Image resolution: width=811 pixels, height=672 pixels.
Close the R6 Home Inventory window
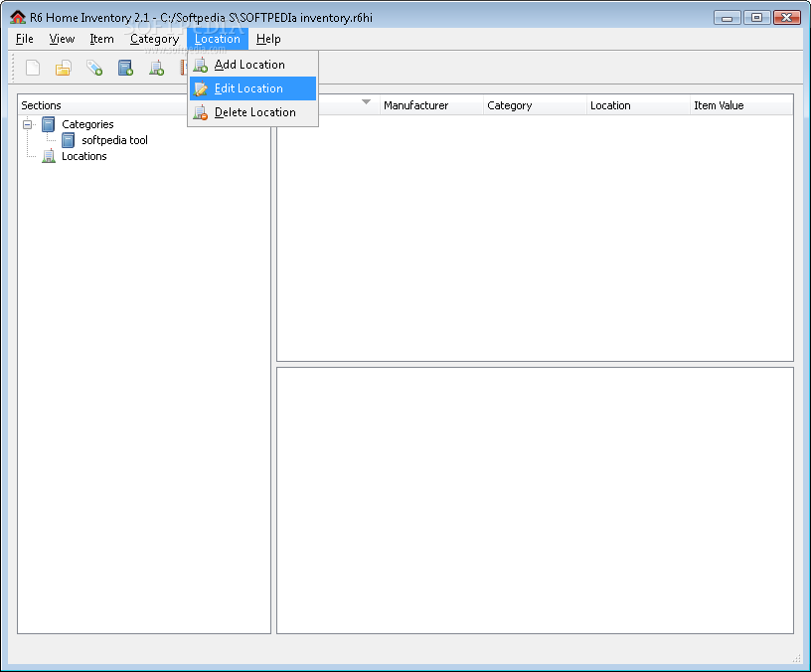pos(787,18)
